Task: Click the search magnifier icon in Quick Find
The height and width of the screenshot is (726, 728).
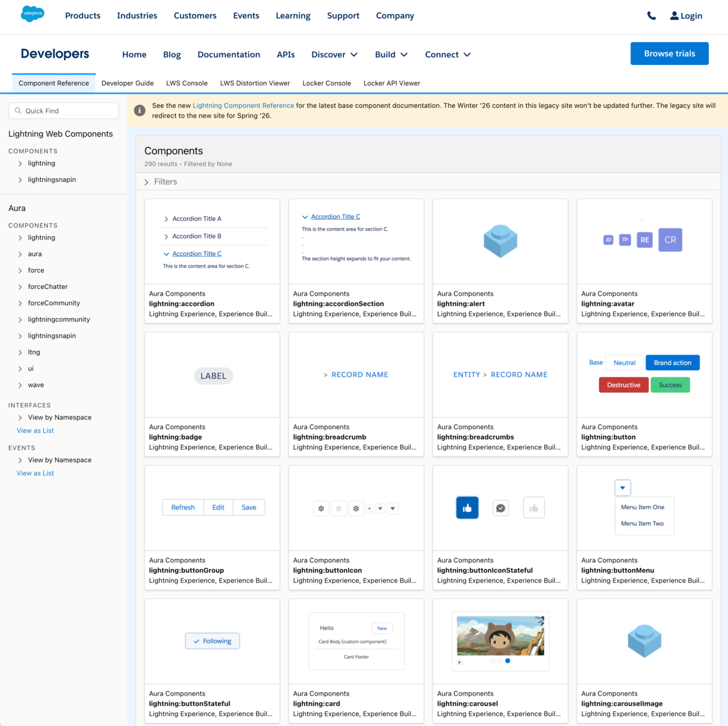Action: pos(18,111)
